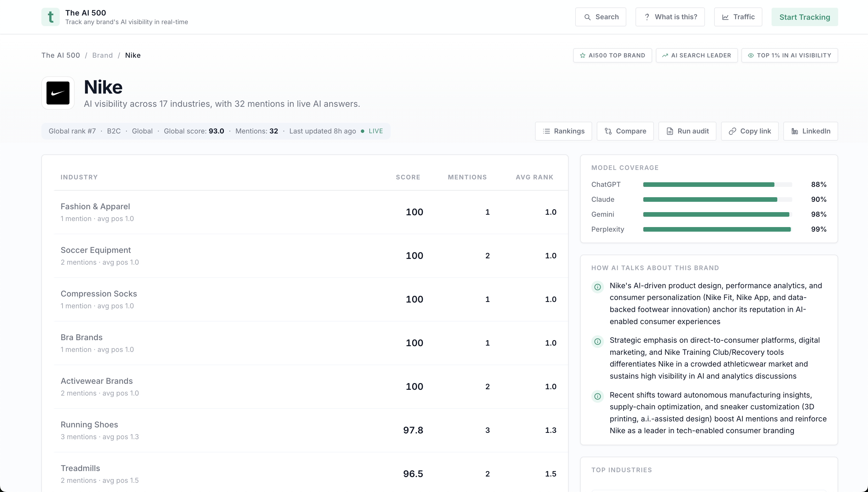868x492 pixels.
Task: Sort by the AVG RANK column header
Action: pos(534,177)
